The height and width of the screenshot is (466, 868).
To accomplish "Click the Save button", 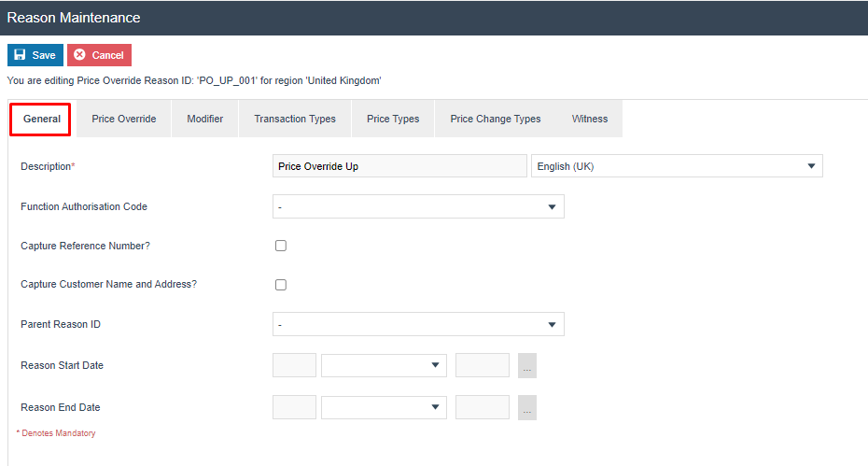I will pyautogui.click(x=35, y=55).
